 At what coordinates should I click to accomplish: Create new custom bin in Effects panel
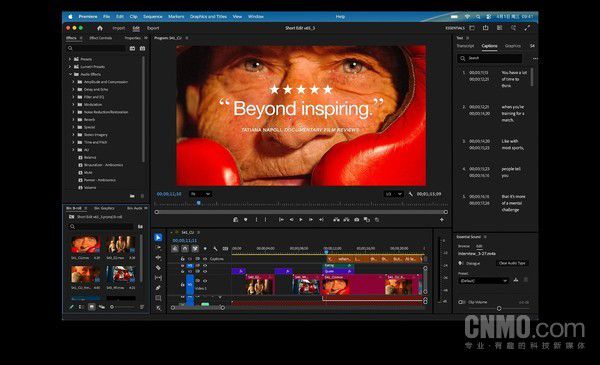(x=132, y=196)
